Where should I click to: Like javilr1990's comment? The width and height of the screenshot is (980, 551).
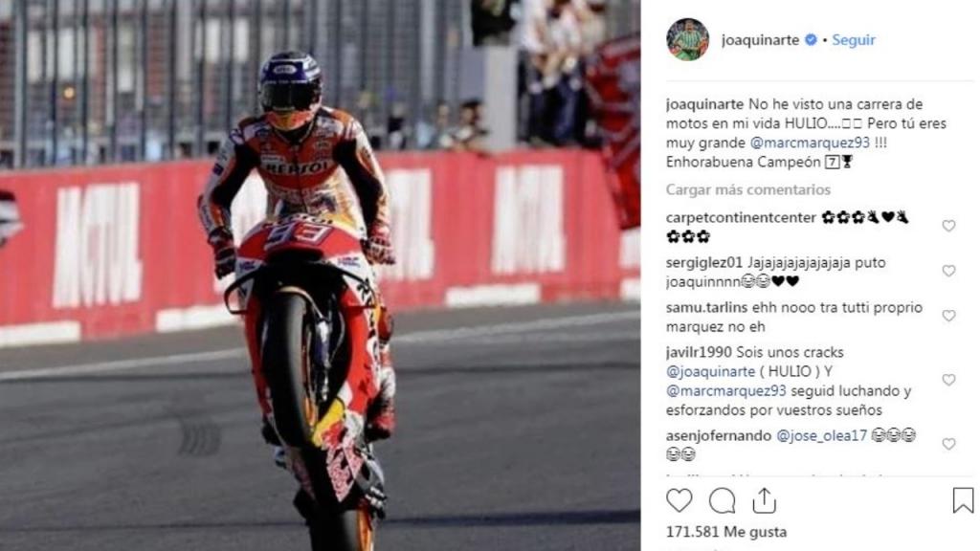click(948, 380)
